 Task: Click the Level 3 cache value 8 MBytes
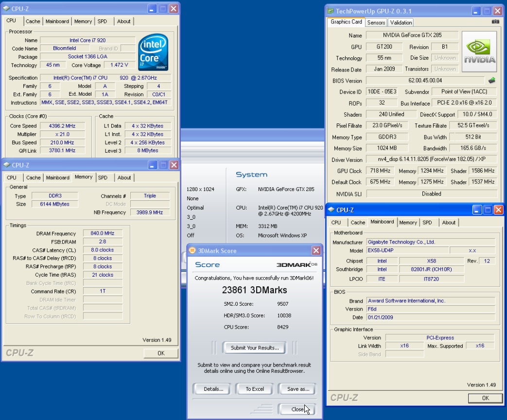147,150
